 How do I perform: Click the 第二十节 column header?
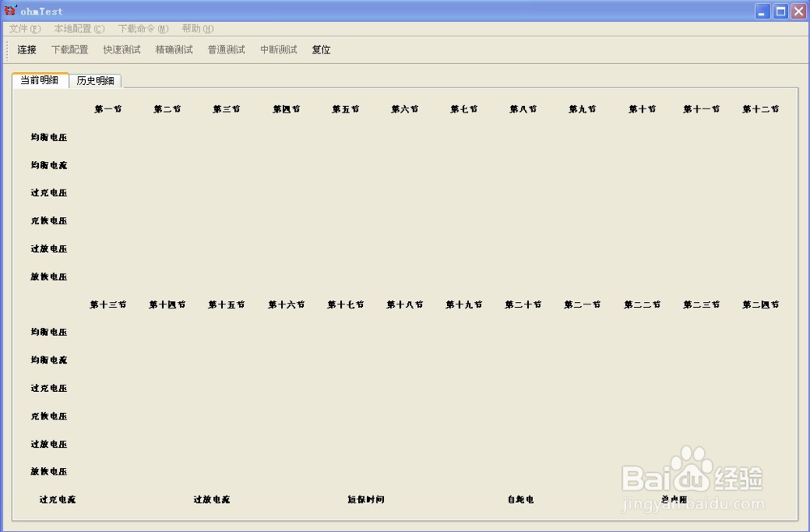523,304
